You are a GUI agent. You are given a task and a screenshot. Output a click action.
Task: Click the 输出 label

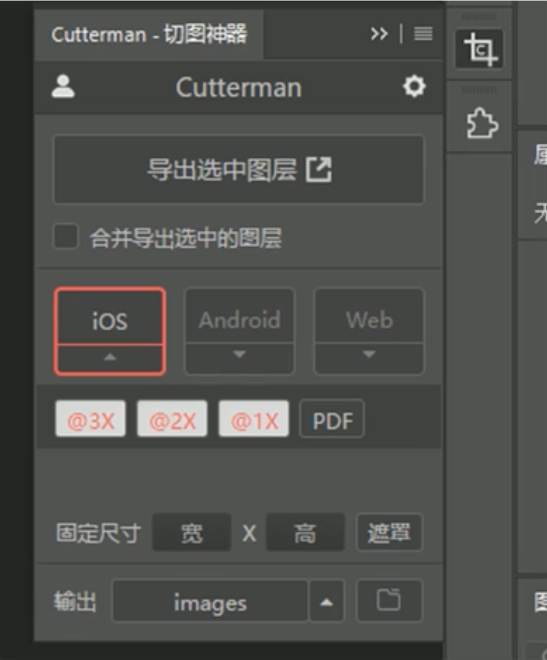coord(75,601)
